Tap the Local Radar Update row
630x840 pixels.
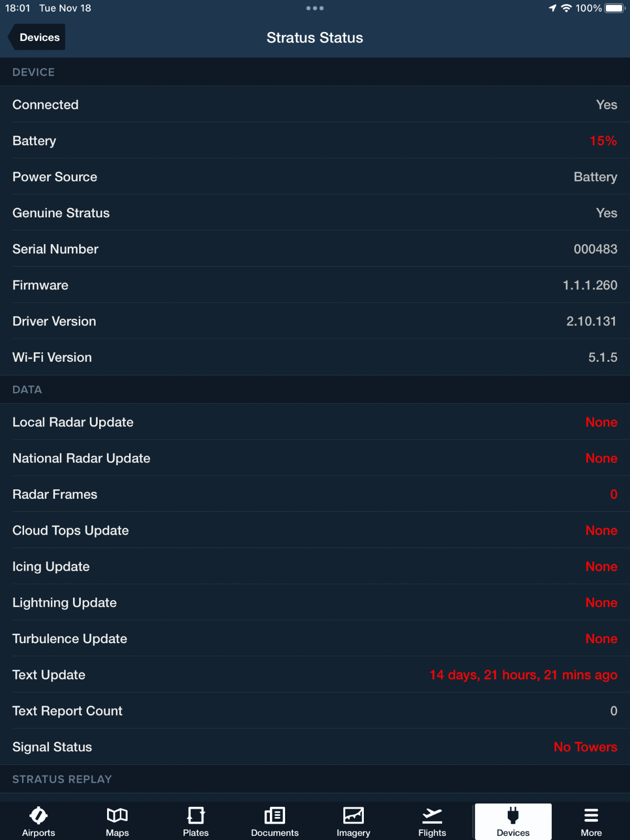315,422
